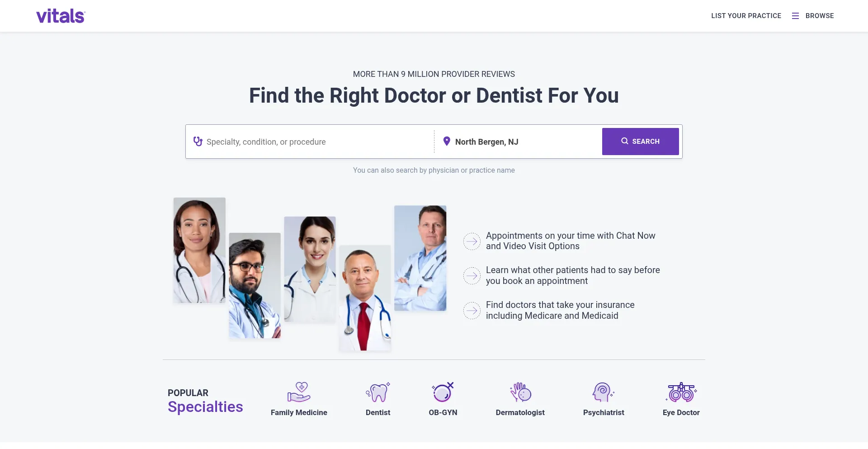Open the Browse hamburger menu
Image resolution: width=868 pixels, height=449 pixels.
coord(795,16)
